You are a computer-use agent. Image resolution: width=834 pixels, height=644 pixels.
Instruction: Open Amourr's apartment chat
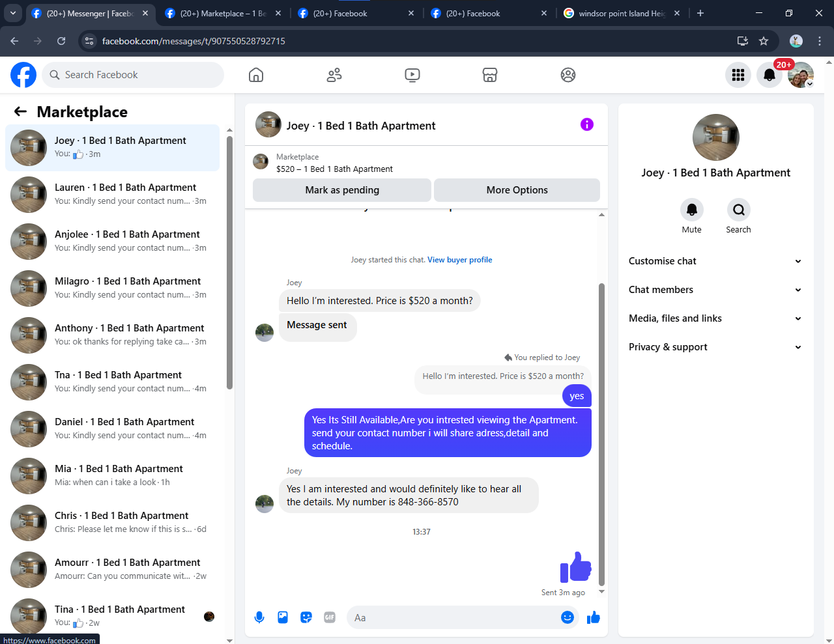pos(113,570)
